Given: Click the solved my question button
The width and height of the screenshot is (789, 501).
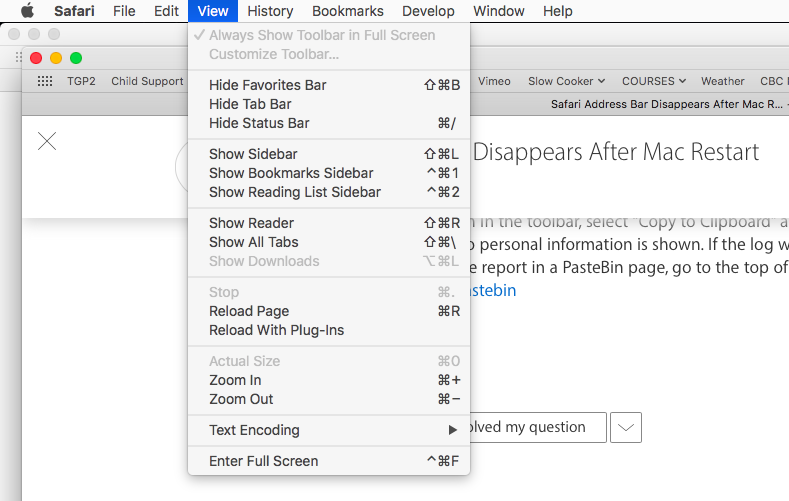Looking at the screenshot, I should pos(537,428).
